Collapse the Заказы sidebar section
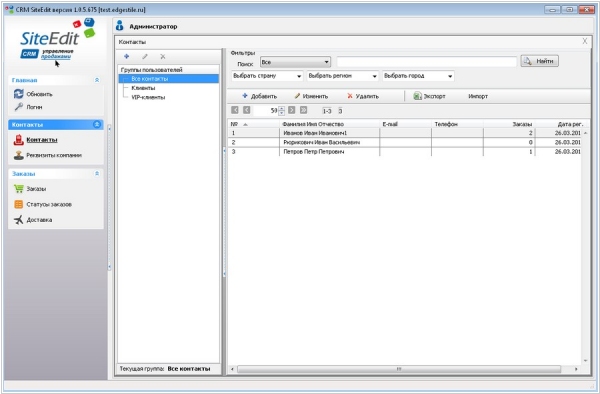The height and width of the screenshot is (394, 600). point(97,173)
